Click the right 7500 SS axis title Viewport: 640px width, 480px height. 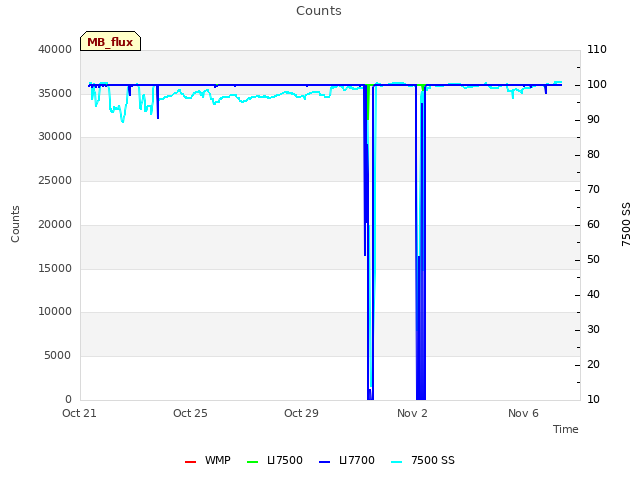626,224
